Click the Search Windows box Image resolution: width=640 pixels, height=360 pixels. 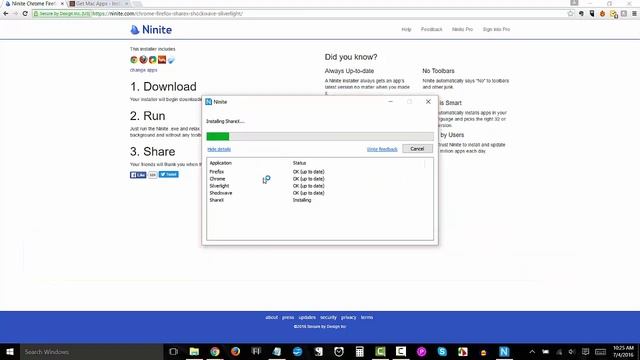click(x=92, y=351)
